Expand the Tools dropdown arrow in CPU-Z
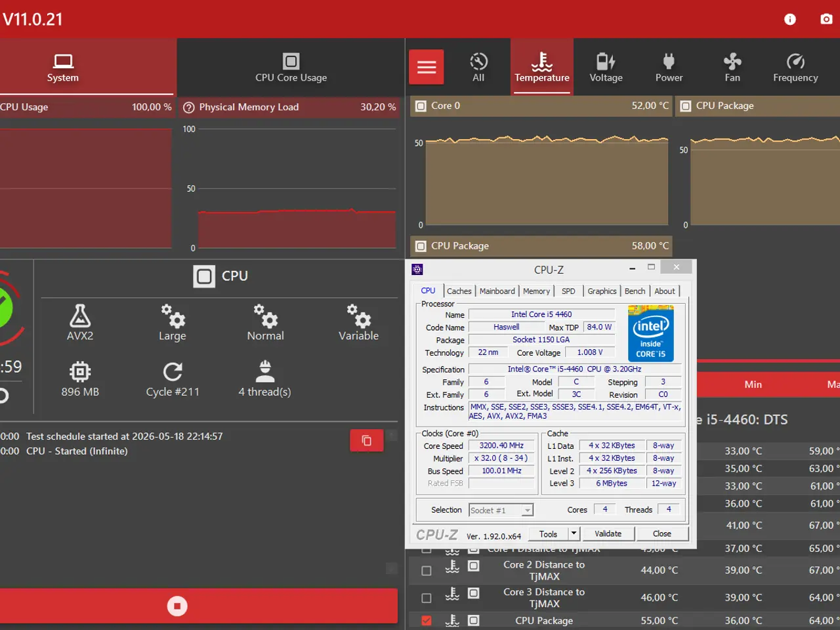The width and height of the screenshot is (840, 630). (x=574, y=534)
